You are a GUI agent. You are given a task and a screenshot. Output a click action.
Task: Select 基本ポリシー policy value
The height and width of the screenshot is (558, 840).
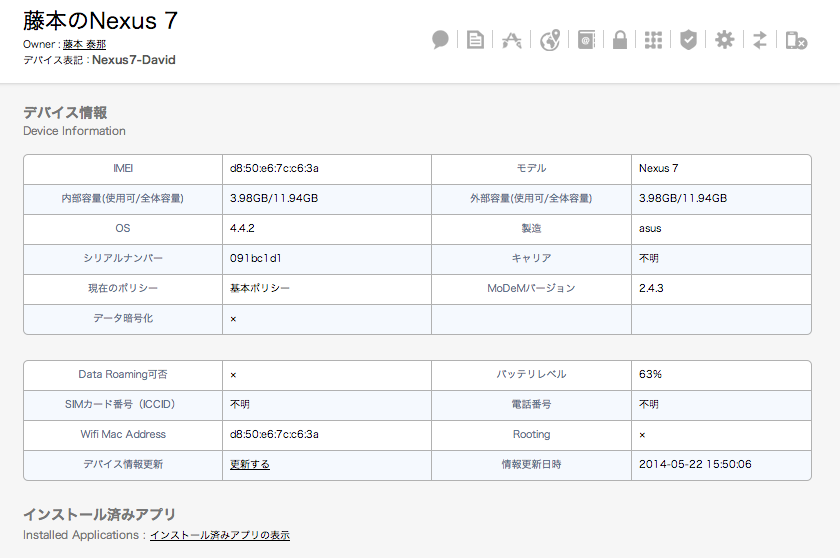(260, 288)
